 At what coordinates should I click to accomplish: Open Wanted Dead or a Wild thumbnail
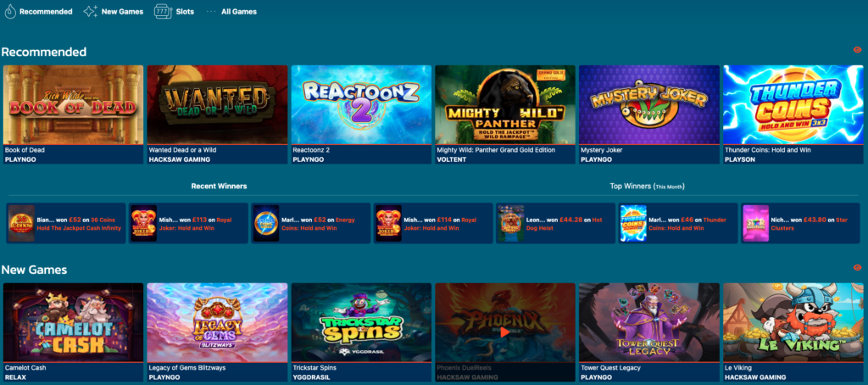pos(218,104)
